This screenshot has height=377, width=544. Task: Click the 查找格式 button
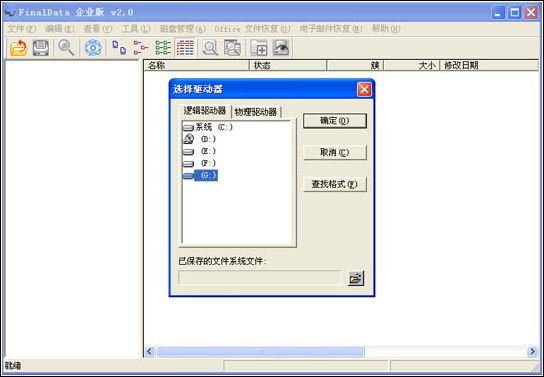point(334,184)
